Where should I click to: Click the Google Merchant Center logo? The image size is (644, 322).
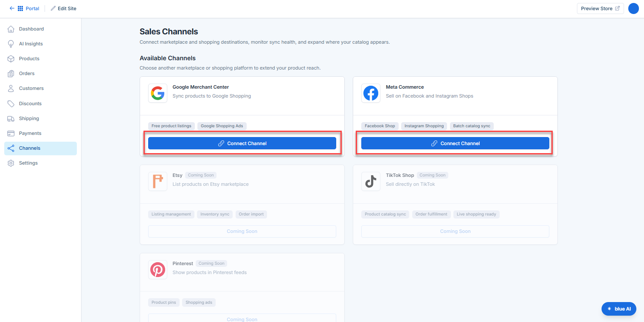tap(157, 93)
